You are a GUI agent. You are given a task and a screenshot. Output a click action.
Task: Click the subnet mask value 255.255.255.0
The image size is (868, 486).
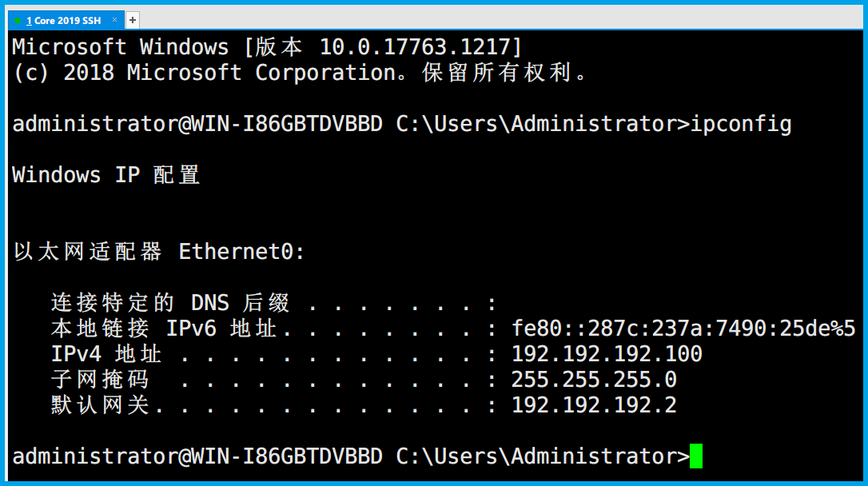point(593,379)
